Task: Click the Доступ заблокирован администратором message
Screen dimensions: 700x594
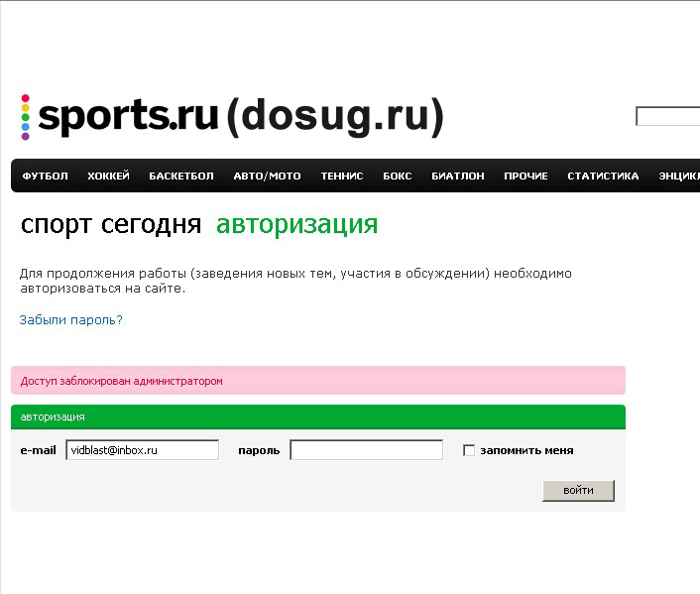Action: click(x=318, y=381)
